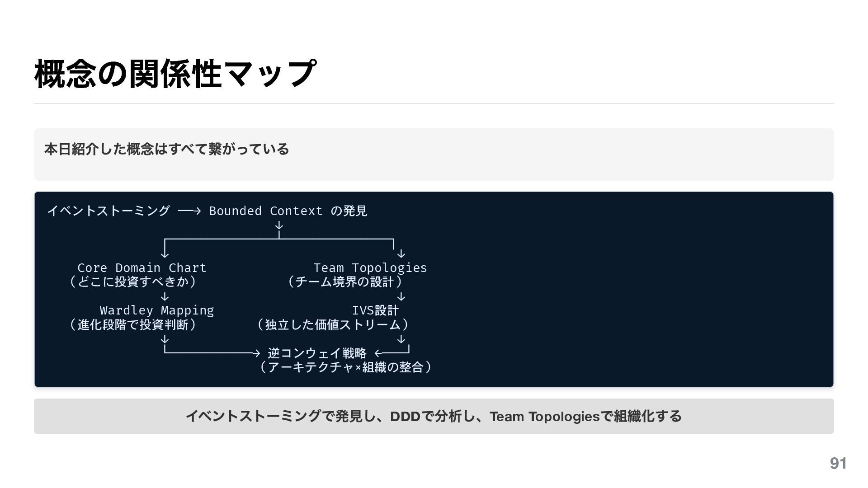Click (チーム境界の設計) caption

click(345, 282)
